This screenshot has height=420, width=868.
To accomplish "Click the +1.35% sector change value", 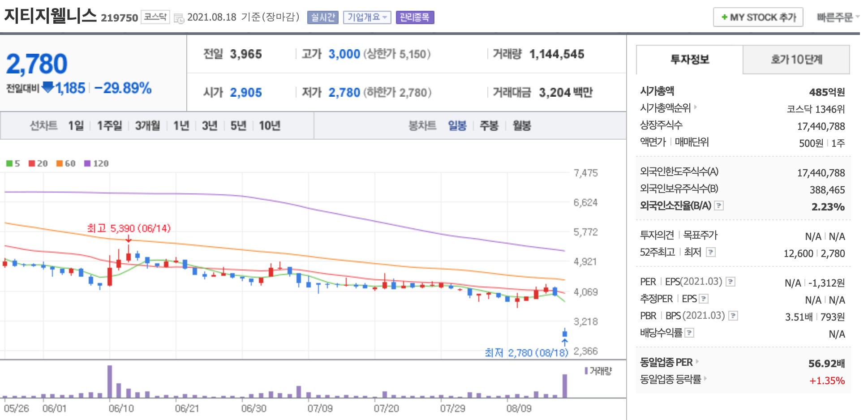I will (x=827, y=381).
